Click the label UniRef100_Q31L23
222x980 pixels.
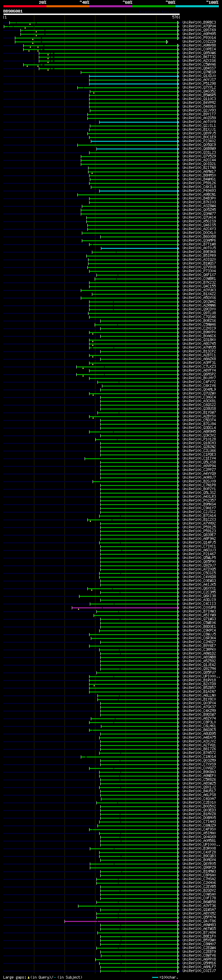pyautogui.click(x=199, y=153)
